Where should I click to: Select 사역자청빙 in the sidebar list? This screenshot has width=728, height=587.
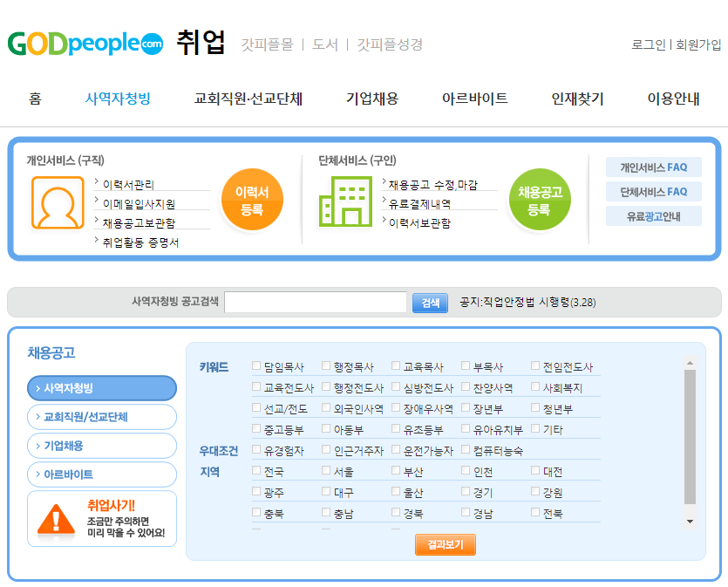[102, 388]
